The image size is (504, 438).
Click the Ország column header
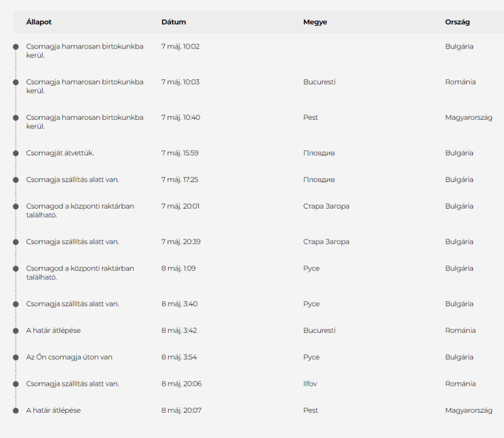pyautogui.click(x=457, y=22)
